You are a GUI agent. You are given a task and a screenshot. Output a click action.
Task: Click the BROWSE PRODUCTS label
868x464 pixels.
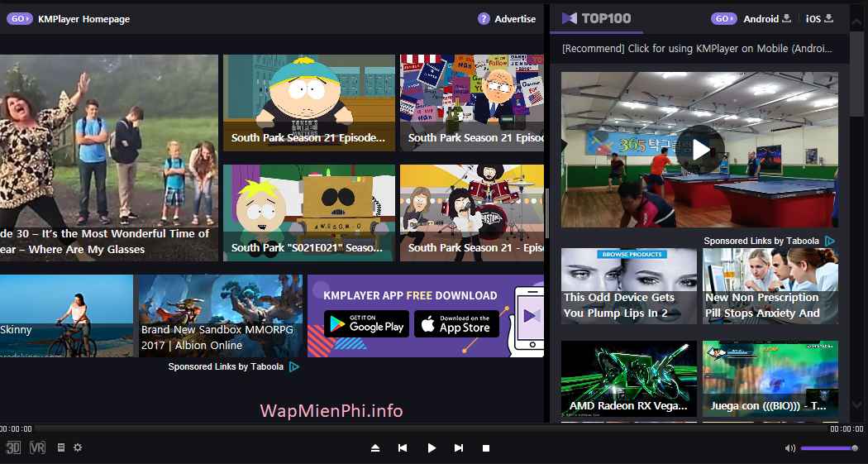click(632, 254)
